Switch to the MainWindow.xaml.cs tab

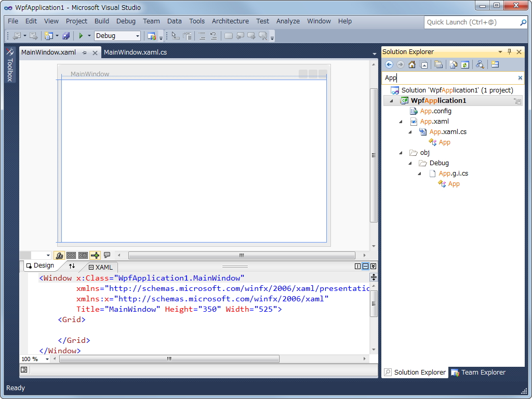[x=135, y=52]
